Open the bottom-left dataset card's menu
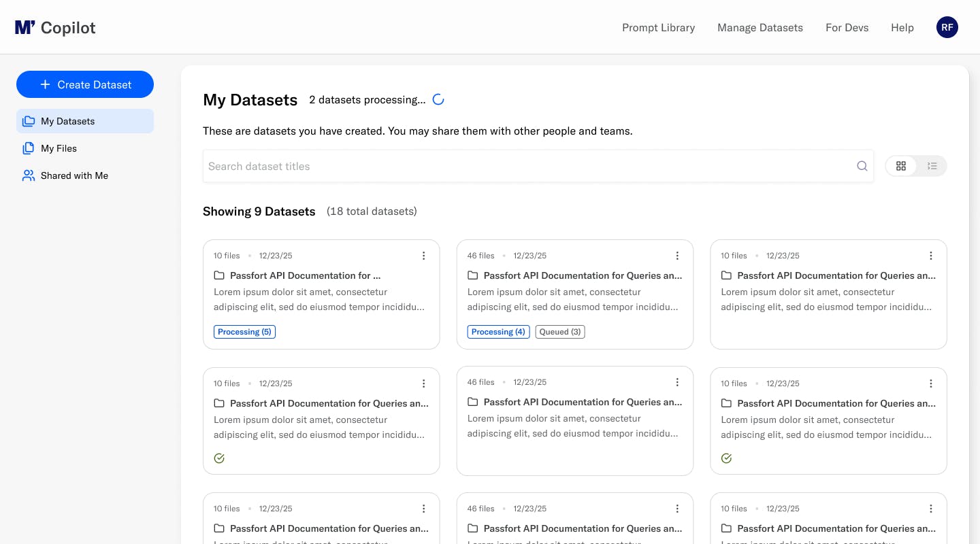The height and width of the screenshot is (544, 980). 424,509
